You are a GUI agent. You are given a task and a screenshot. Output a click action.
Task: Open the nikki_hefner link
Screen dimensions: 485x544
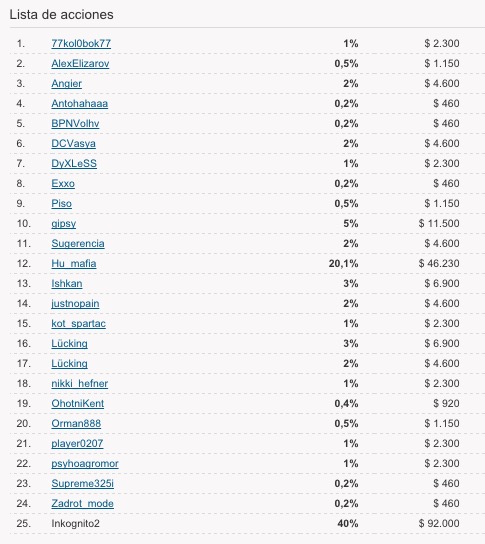(79, 384)
